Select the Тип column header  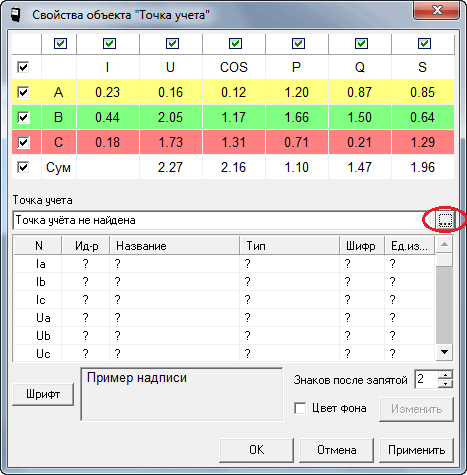tap(289, 246)
